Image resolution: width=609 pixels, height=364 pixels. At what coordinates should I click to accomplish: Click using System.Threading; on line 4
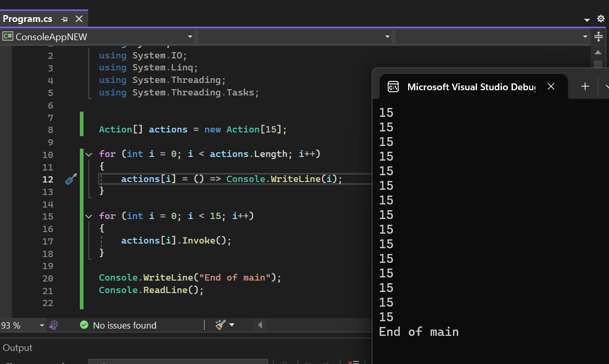(x=162, y=80)
